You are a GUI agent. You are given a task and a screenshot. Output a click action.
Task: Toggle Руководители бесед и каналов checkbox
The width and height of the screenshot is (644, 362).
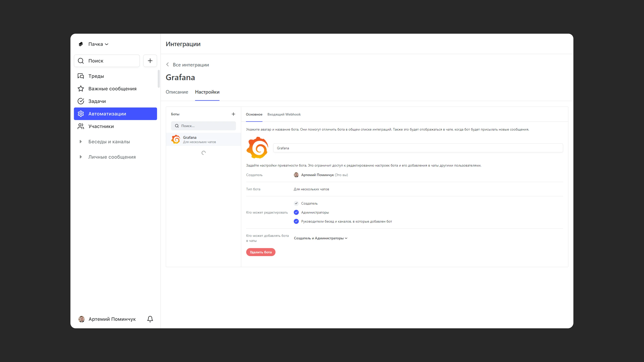click(x=296, y=221)
